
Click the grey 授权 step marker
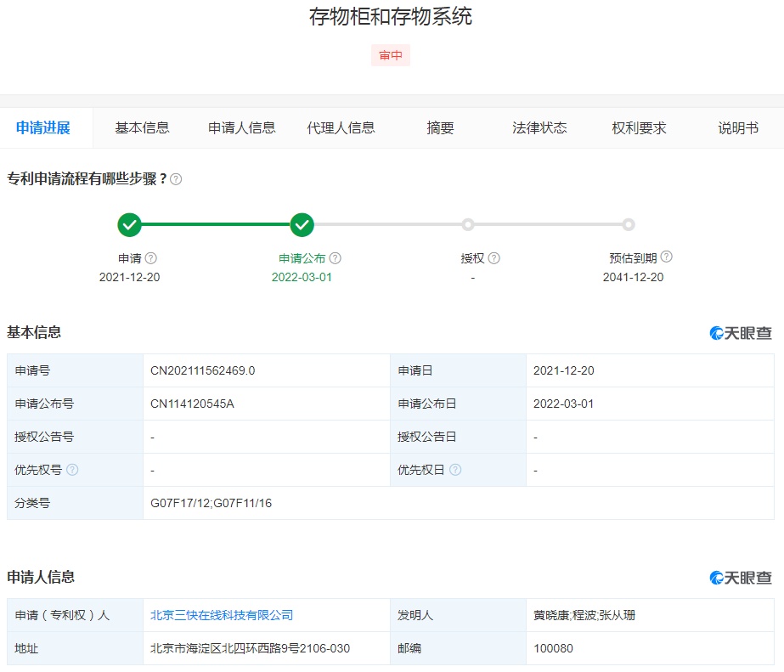(x=468, y=224)
